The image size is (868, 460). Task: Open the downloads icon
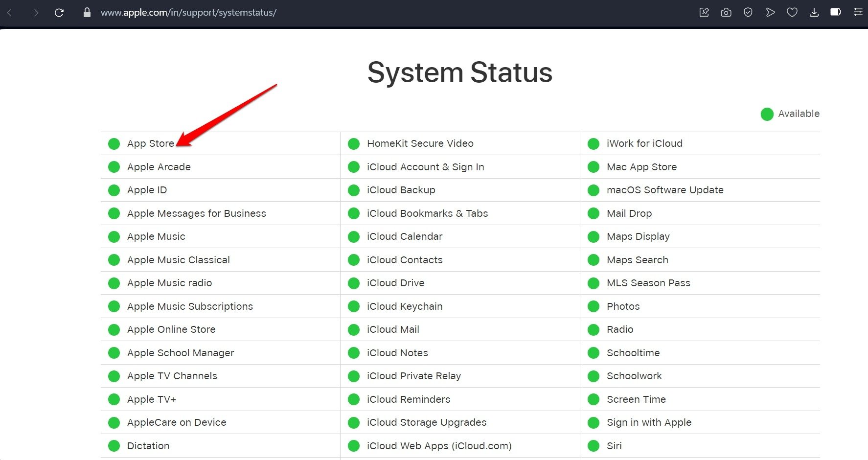click(814, 12)
